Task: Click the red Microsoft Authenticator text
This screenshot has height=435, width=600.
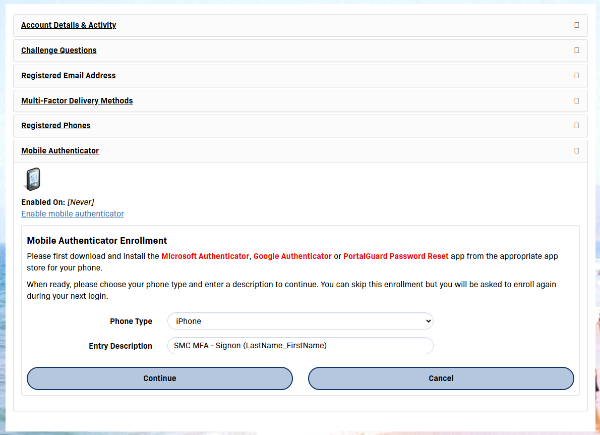Action: (x=206, y=257)
